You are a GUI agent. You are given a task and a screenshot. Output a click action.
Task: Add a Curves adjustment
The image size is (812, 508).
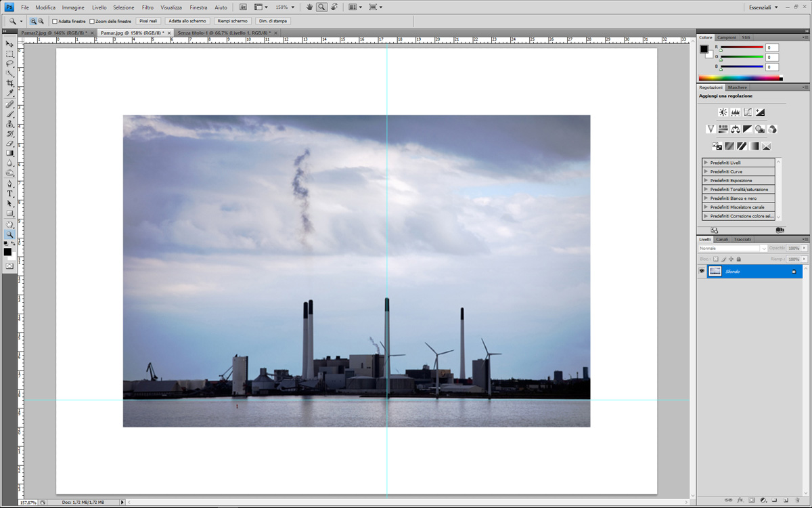click(x=748, y=112)
